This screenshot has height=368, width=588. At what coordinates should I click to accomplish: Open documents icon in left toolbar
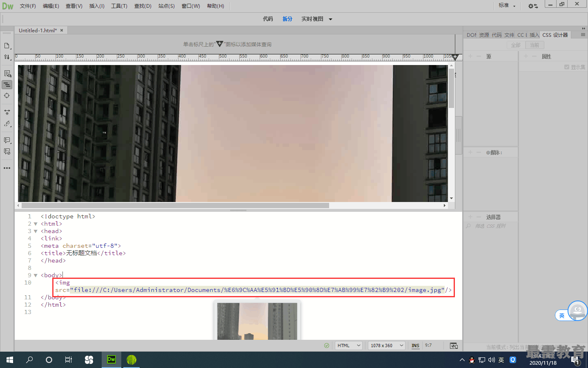pyautogui.click(x=7, y=46)
